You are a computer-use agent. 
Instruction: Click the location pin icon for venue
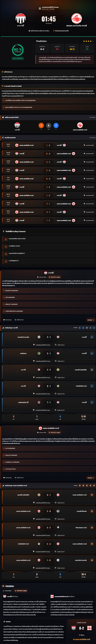54,31
